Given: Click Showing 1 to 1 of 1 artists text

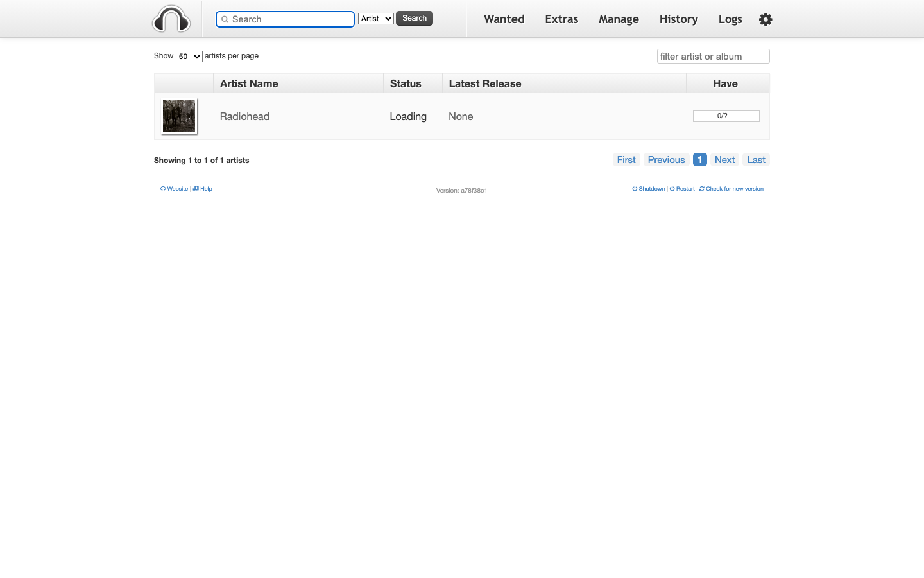Looking at the screenshot, I should (x=201, y=161).
